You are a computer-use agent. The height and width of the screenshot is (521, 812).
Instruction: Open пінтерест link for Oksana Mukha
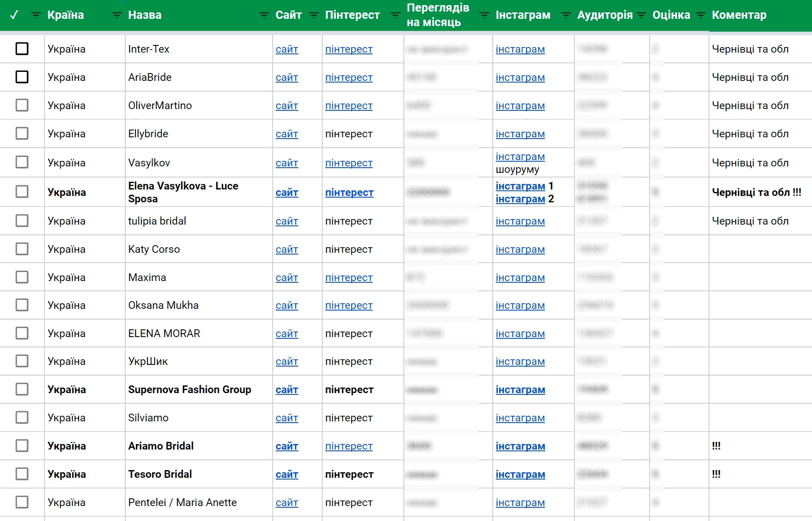349,305
